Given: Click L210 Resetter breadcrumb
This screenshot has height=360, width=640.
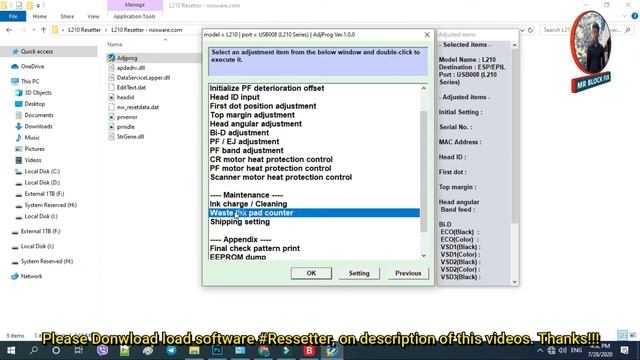Looking at the screenshot, I should [x=84, y=30].
